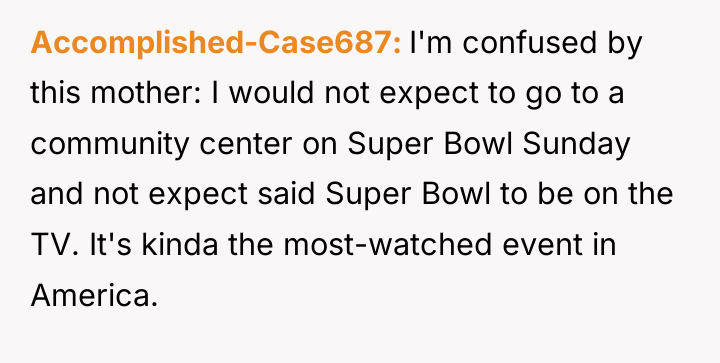The height and width of the screenshot is (363, 720).
Task: Click the word "kinda" in the comment
Action: click(x=180, y=245)
